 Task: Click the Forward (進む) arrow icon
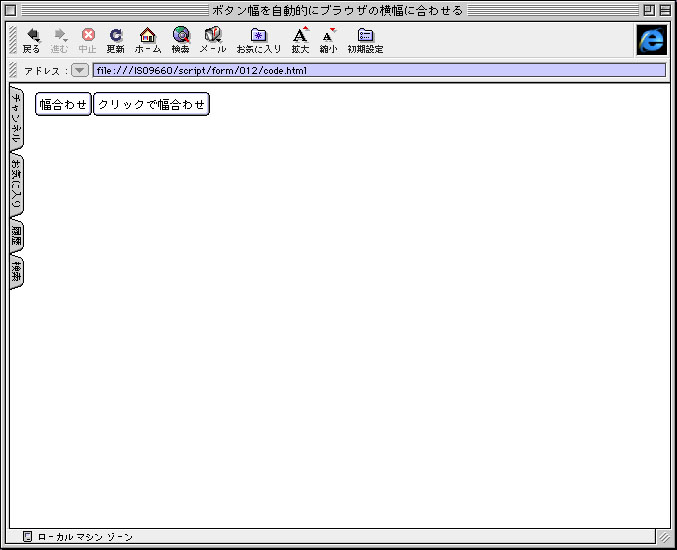pos(60,36)
